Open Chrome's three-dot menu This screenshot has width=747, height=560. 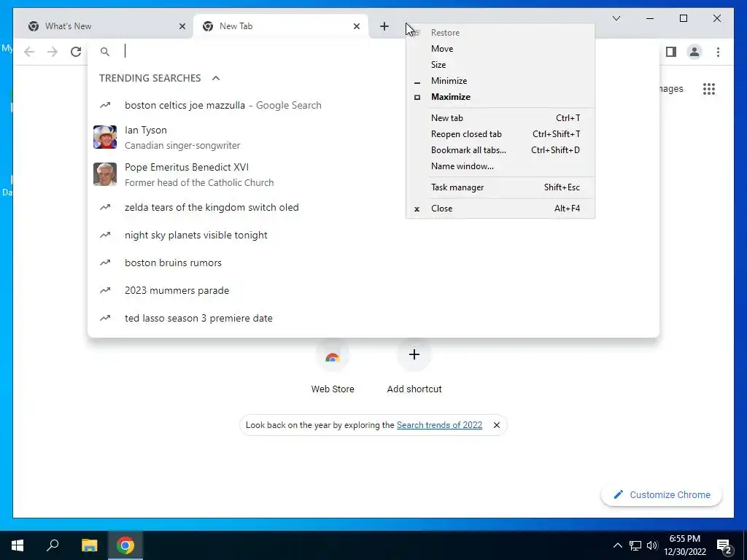pos(718,52)
